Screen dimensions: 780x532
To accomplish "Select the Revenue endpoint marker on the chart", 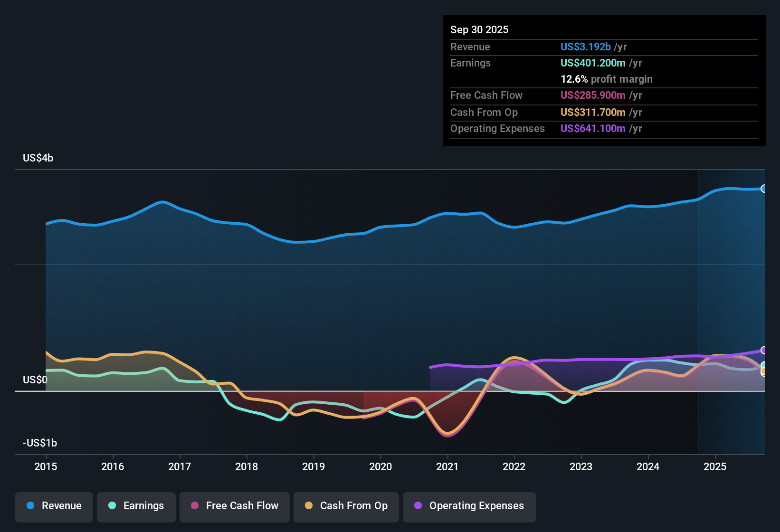I will click(x=764, y=189).
